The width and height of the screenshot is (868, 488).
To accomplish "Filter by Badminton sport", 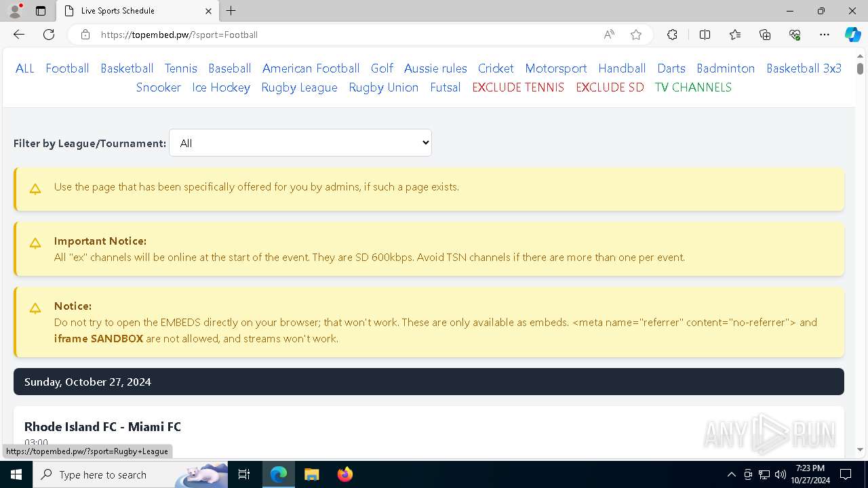I will (726, 68).
